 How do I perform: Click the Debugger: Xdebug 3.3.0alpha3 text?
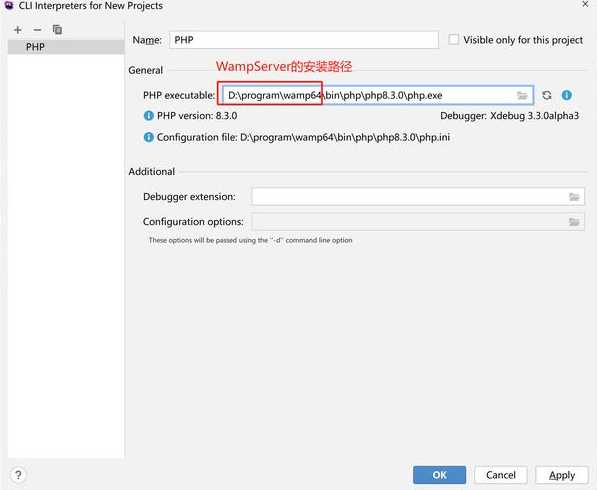point(509,116)
